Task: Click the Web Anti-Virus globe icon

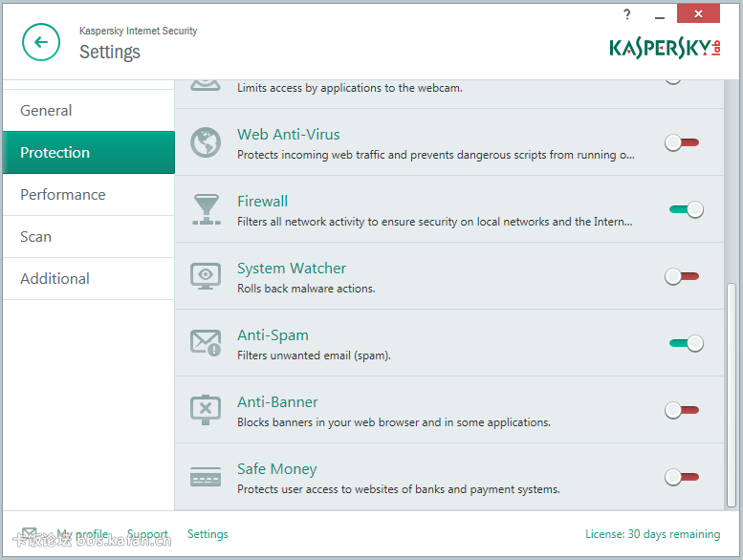Action: click(206, 142)
